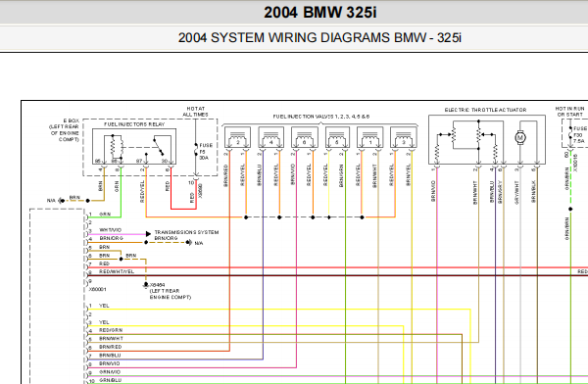Image resolution: width=588 pixels, height=384 pixels.
Task: Click the 2004 BMW 325i title heading
Action: pos(319,13)
